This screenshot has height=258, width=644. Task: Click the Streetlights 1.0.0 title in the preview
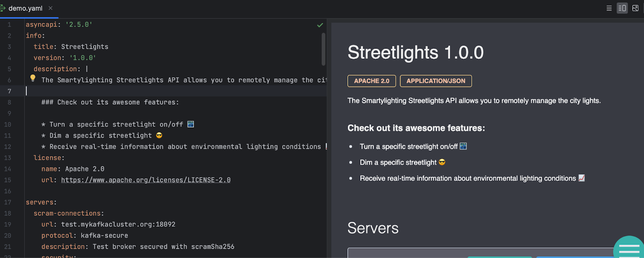point(415,53)
